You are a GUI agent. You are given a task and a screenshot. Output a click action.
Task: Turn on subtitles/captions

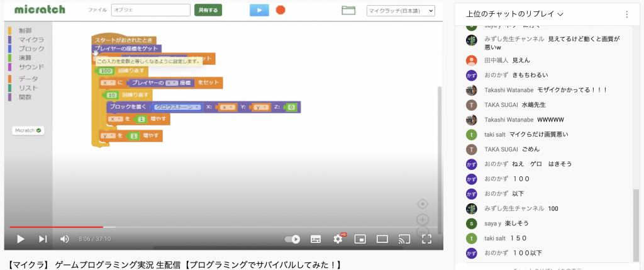316,239
